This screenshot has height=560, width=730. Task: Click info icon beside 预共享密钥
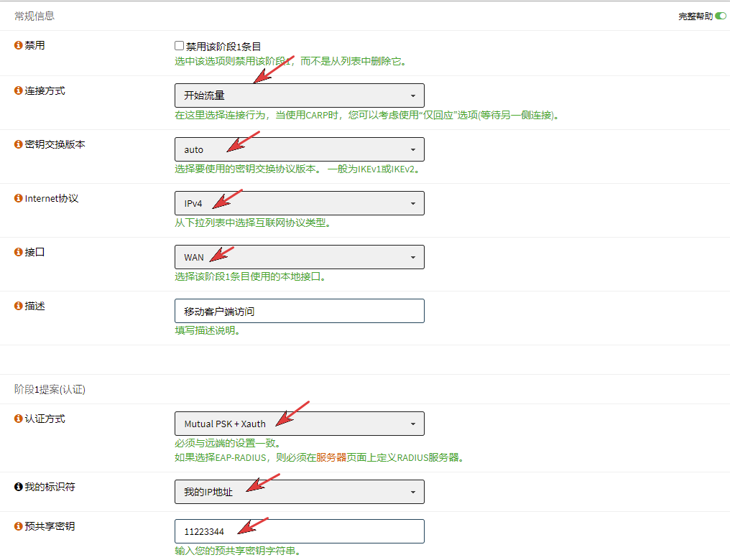click(x=19, y=526)
